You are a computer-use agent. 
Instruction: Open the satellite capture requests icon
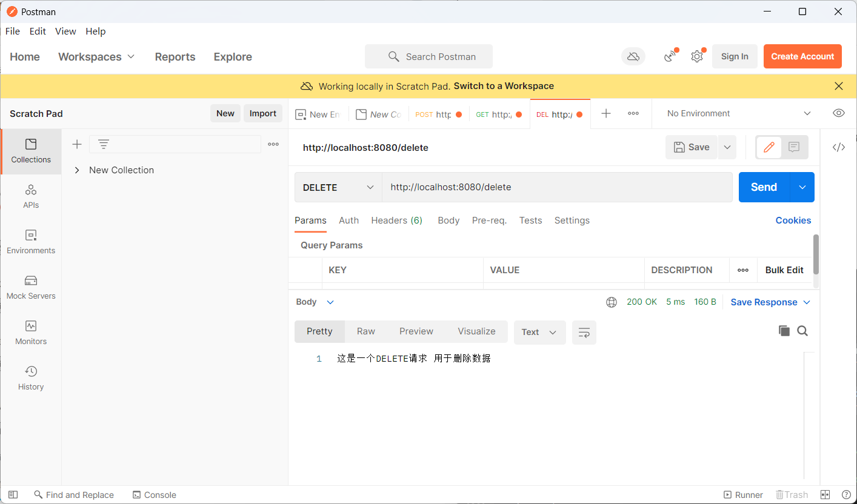670,56
